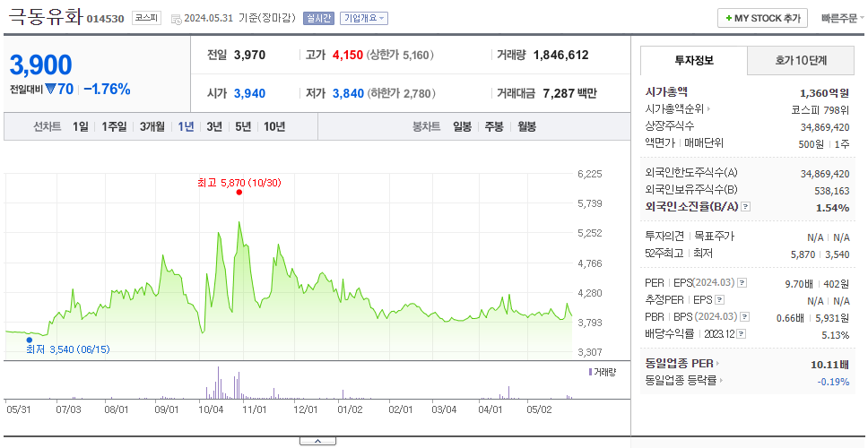Click the 52주최고 최저 value 5,870 | 3,540
Screen dimensions: 868x448
tap(820, 254)
